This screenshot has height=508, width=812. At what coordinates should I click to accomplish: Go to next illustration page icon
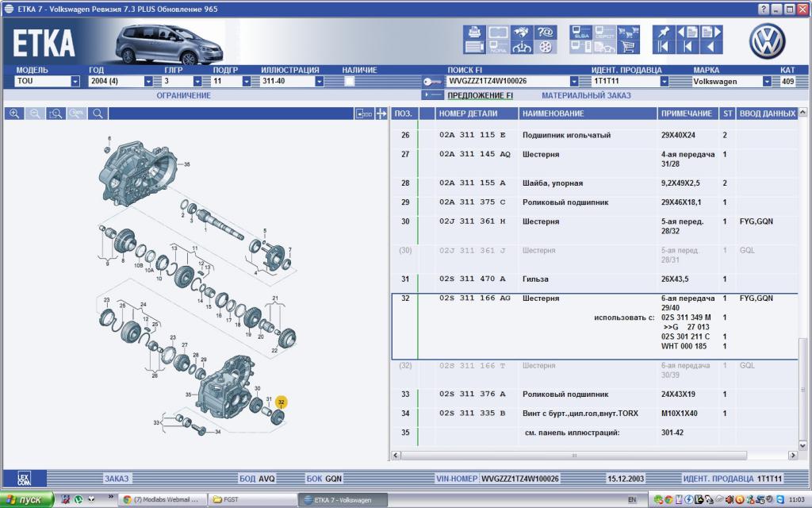(711, 32)
